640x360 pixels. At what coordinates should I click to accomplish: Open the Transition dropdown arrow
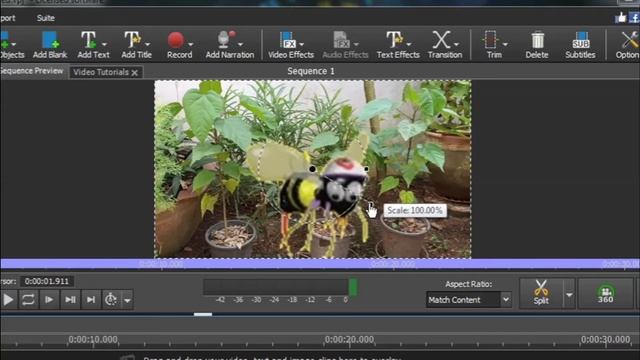[x=457, y=44]
